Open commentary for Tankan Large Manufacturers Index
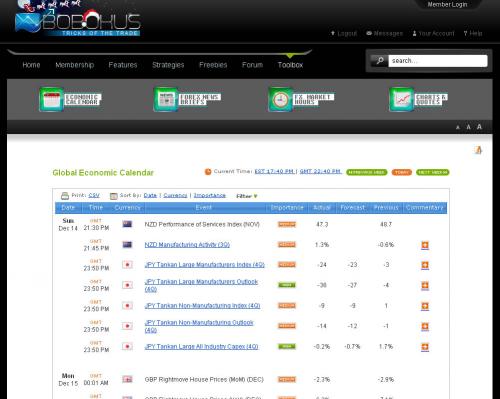 coord(425,265)
